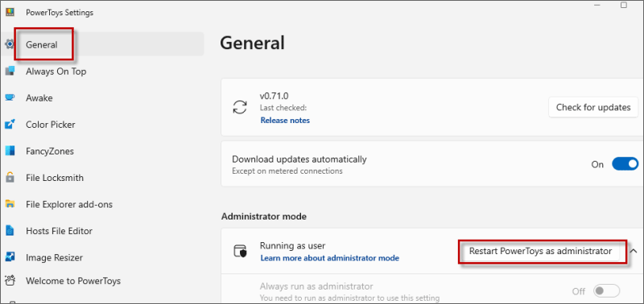Click the Image Resizer icon
The image size is (644, 304).
click(x=10, y=257)
